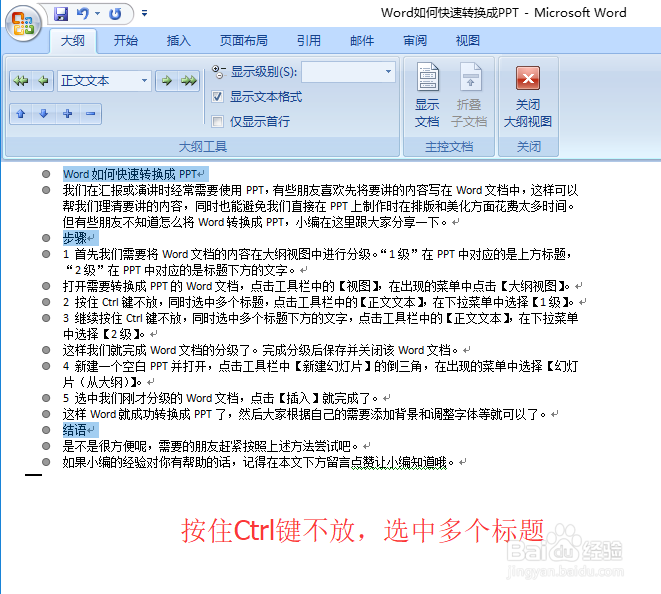Image resolution: width=661 pixels, height=594 pixels.
Task: Click the '步骤' heading line
Action: (x=75, y=238)
